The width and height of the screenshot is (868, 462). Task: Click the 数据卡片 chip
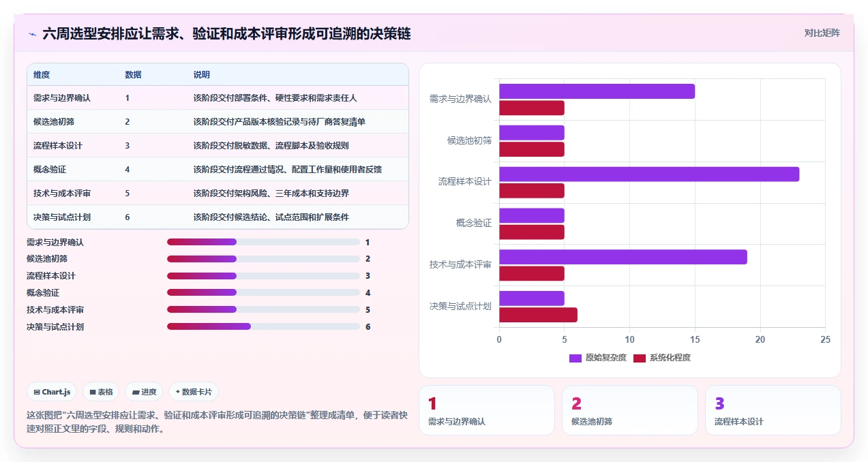(x=194, y=392)
